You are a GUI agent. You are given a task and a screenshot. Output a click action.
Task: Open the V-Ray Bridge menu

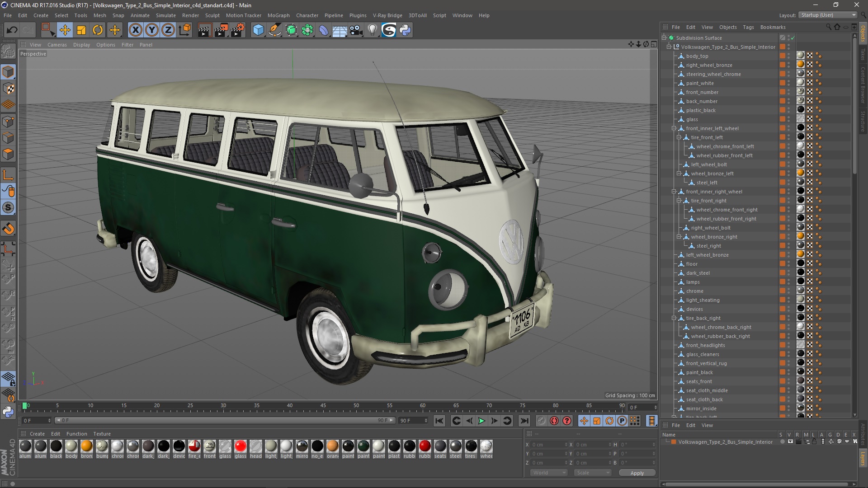click(x=387, y=15)
